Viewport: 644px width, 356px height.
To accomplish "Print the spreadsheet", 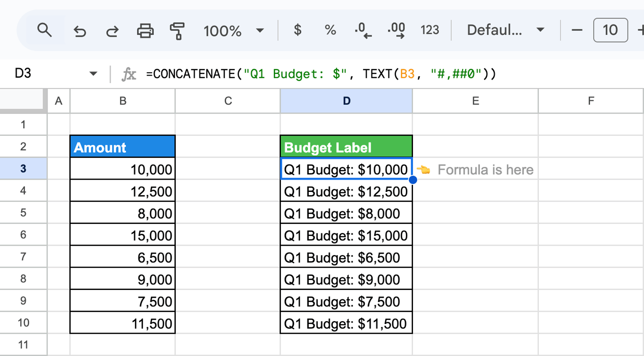I will click(145, 31).
